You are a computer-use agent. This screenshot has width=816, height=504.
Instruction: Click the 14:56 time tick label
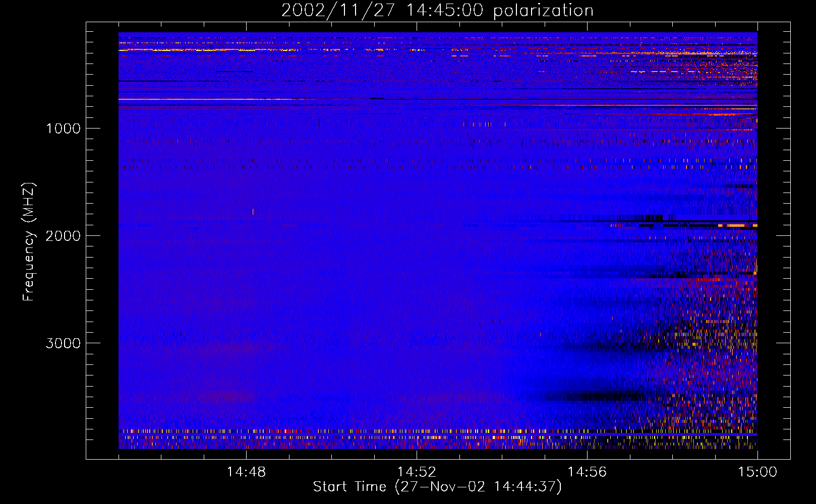click(587, 472)
